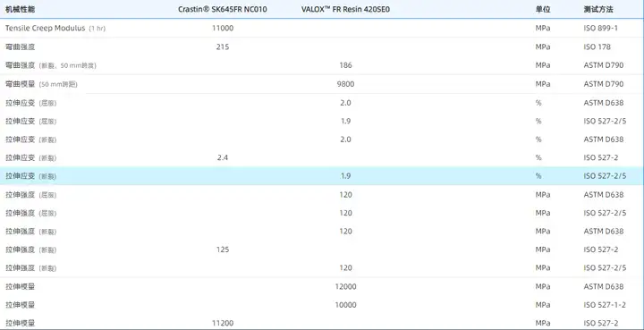
Task: Click the value 11000
Action: coord(223,29)
